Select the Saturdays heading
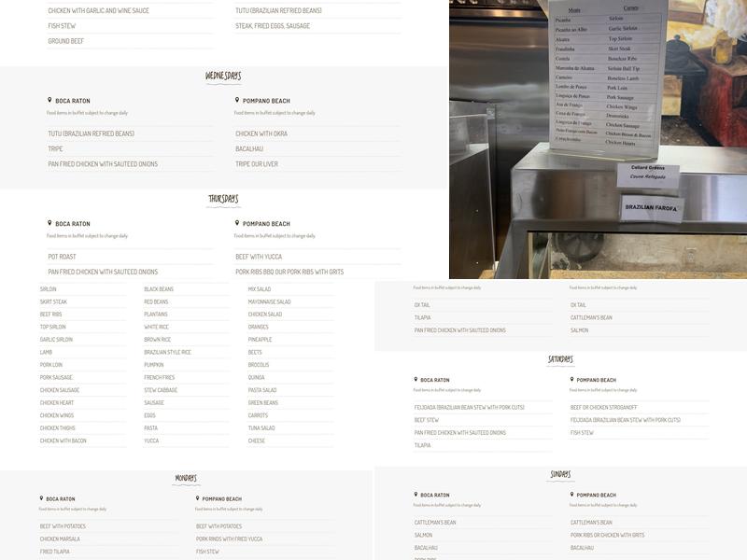Screen dimensions: 747x560 click(x=560, y=359)
